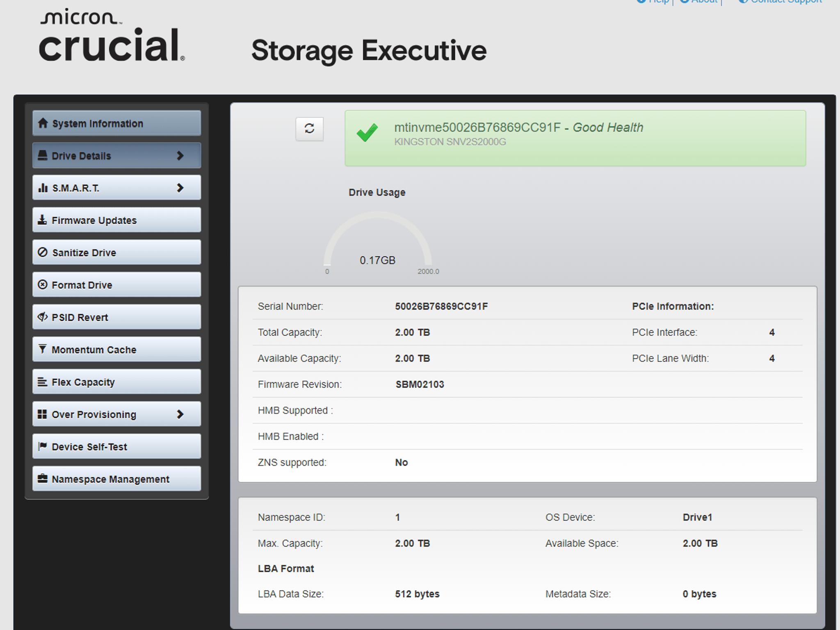Click the PCIe Lane Width value 4
The height and width of the screenshot is (630, 840).
click(772, 358)
